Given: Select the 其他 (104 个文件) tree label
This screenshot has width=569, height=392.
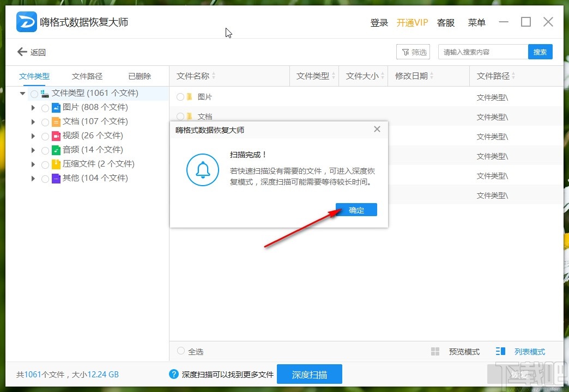Looking at the screenshot, I should click(x=95, y=177).
